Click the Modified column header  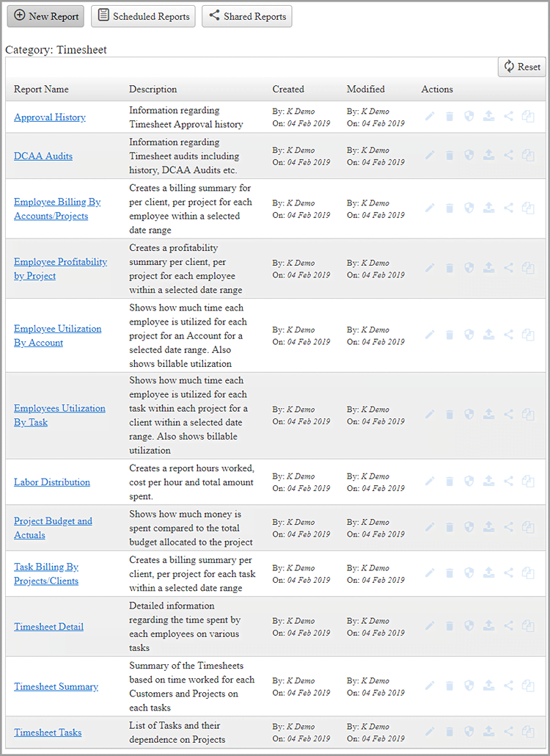(x=365, y=90)
